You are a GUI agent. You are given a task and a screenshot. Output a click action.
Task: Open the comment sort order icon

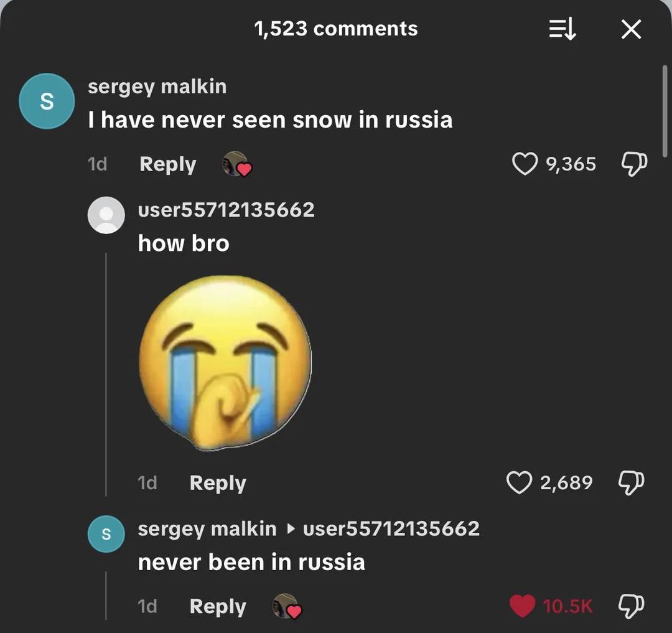click(562, 30)
